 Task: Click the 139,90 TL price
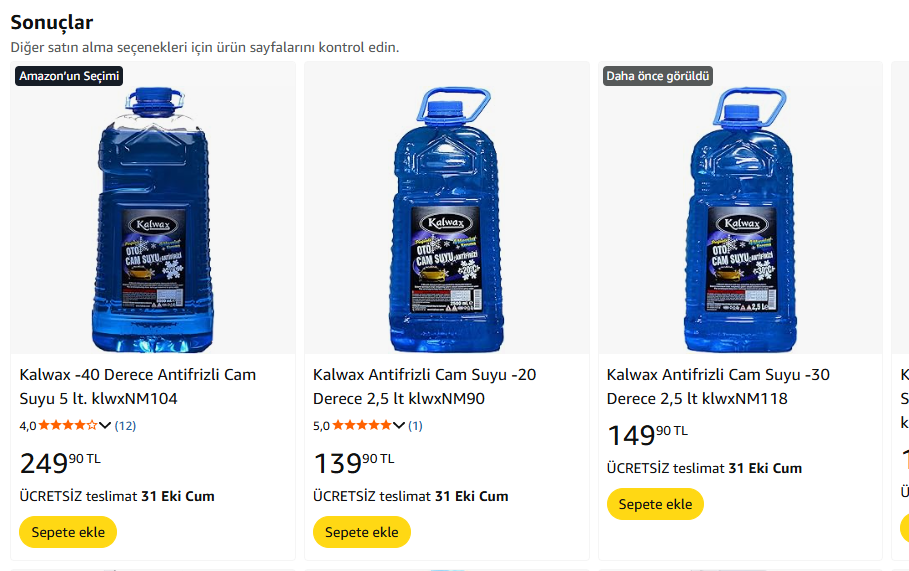(353, 463)
